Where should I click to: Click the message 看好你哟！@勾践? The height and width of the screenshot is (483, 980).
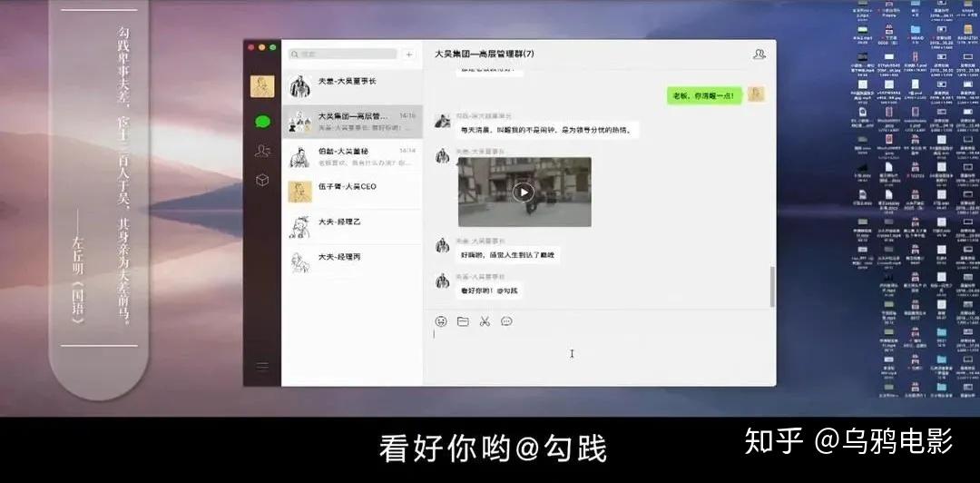point(489,291)
